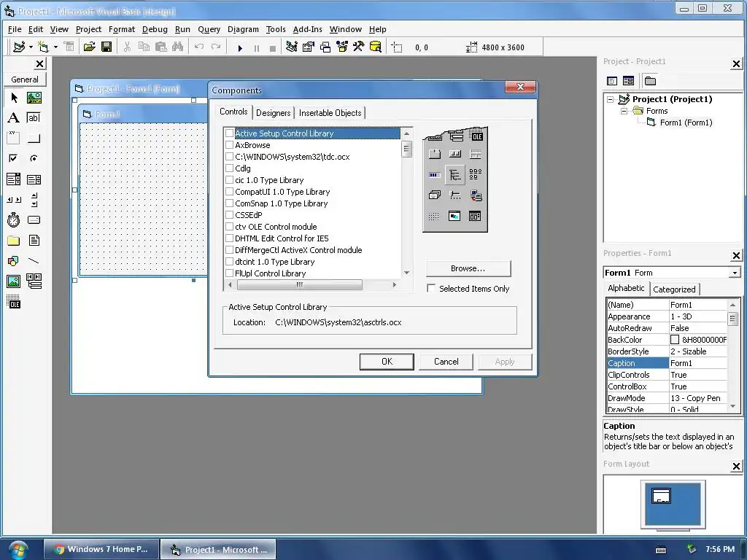Check cic 1.0 Type Library checkbox
The width and height of the screenshot is (747, 560).
[229, 180]
